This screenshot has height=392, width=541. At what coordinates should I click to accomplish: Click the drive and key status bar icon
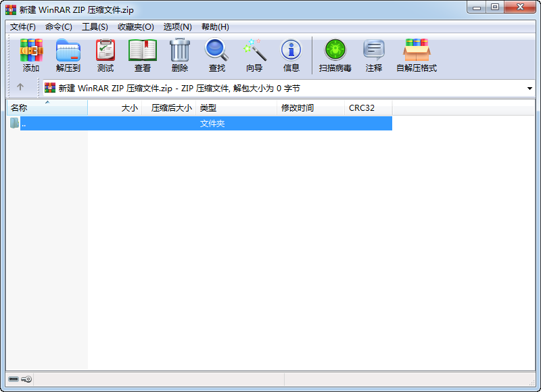click(20, 379)
